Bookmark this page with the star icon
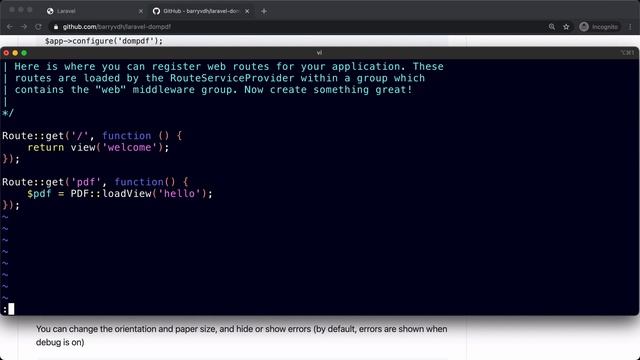This screenshot has height=360, width=640. pos(566,27)
